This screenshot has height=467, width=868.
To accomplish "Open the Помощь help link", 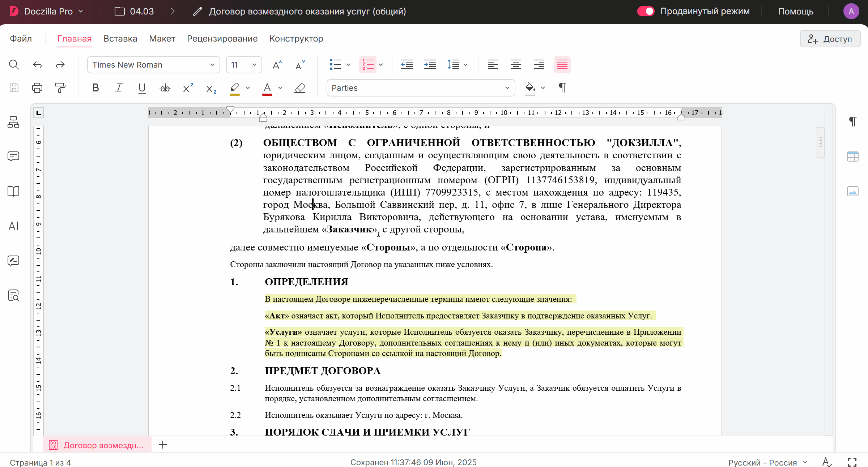I will [796, 11].
